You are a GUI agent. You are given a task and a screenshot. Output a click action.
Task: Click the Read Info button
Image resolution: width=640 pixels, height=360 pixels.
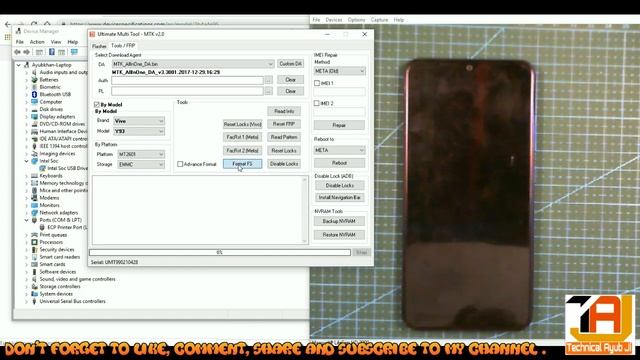pos(284,111)
